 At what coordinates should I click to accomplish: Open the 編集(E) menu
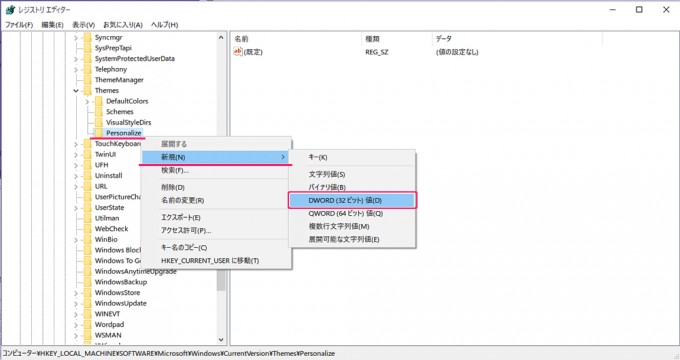52,25
